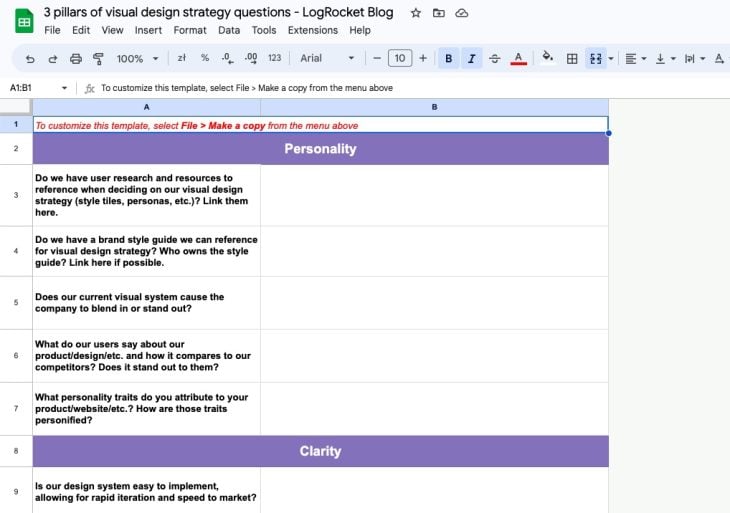730x513 pixels.
Task: Select column A header
Action: point(147,107)
